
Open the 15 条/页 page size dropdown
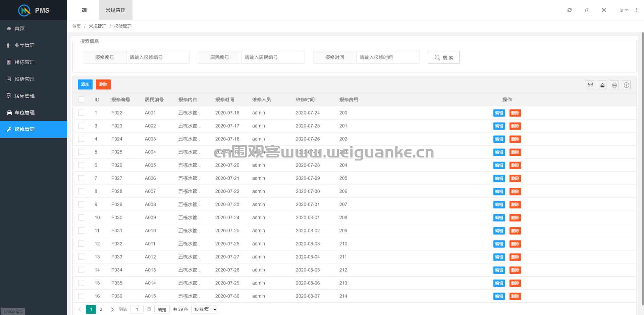(205, 309)
